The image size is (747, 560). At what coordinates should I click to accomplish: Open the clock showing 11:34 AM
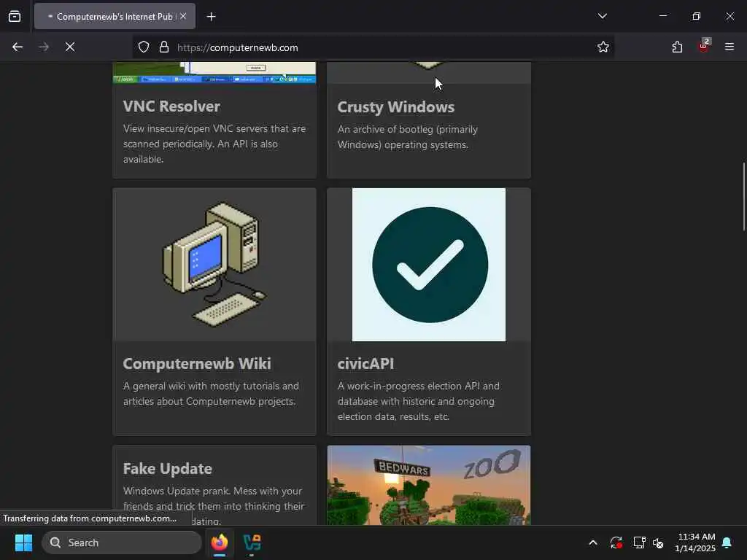(695, 542)
